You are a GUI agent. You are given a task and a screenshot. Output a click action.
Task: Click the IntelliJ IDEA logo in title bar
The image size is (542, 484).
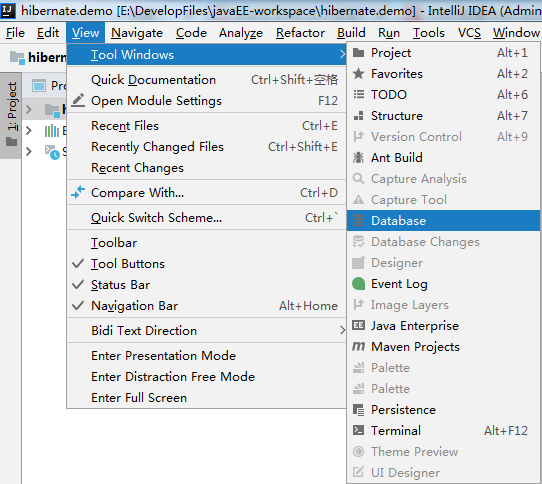coord(8,10)
